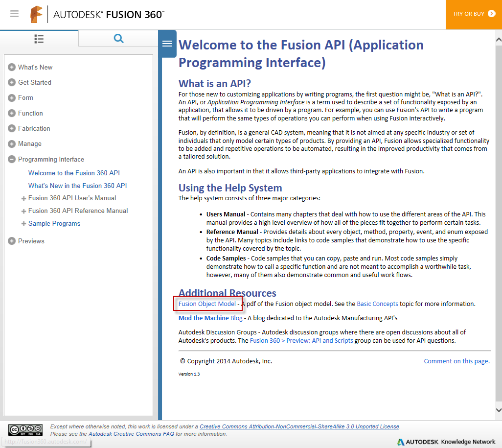The image size is (502, 448).
Task: Collapse the Programming Interface section
Action: click(x=12, y=159)
